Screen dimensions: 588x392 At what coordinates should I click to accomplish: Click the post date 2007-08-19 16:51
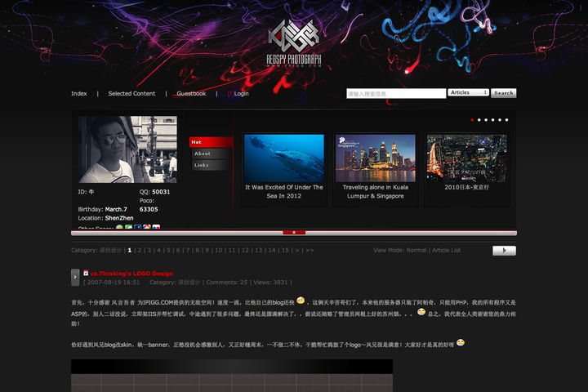[x=114, y=282]
